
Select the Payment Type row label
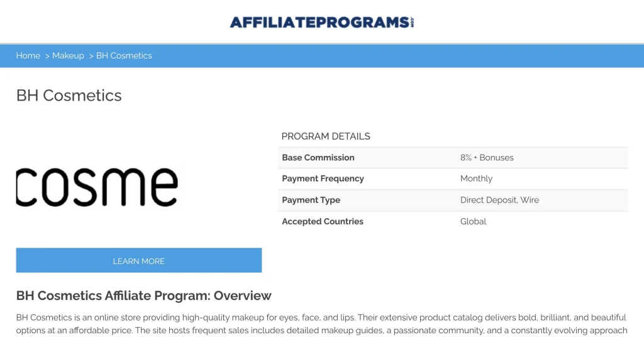pos(311,200)
